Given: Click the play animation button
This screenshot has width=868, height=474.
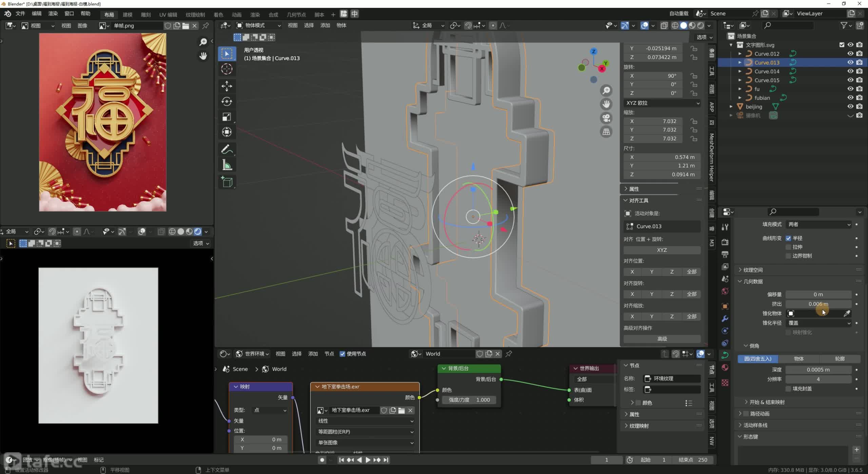Looking at the screenshot, I should click(x=368, y=460).
